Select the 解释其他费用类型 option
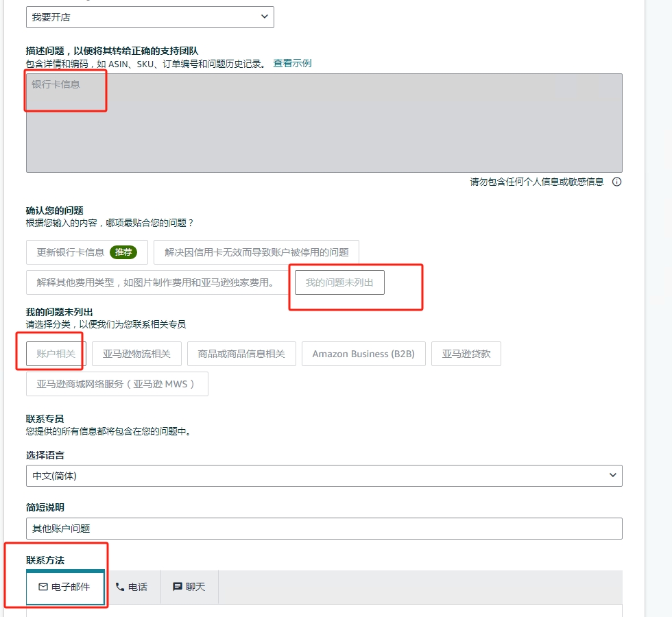Viewport: 672px width, 617px height. pyautogui.click(x=155, y=282)
